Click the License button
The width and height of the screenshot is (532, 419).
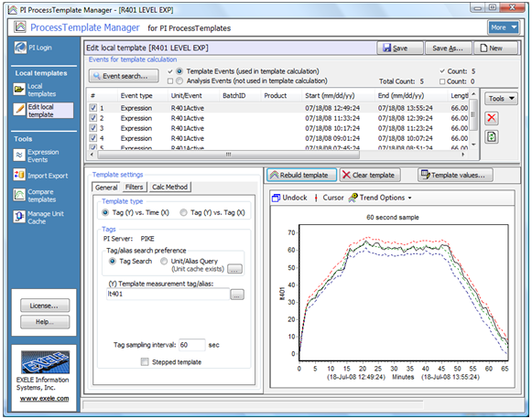[x=45, y=306]
